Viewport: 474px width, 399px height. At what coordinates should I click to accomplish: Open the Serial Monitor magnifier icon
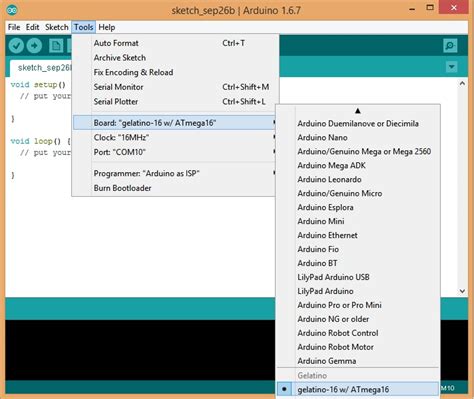[450, 46]
